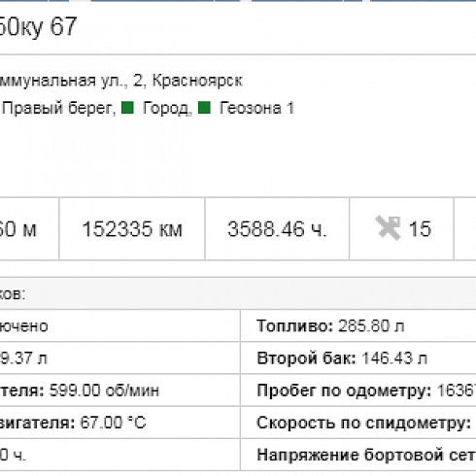Select the Правый берег geozone label
476x476 pixels.
58,108
